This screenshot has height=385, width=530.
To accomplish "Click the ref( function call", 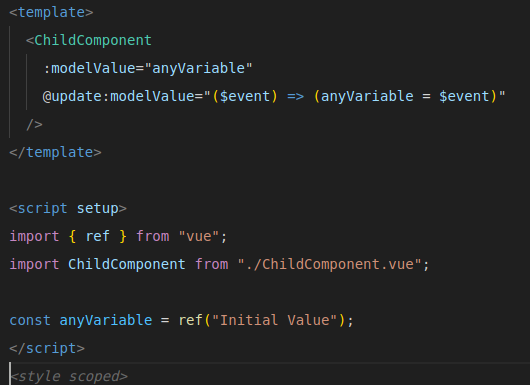I will tap(194, 320).
